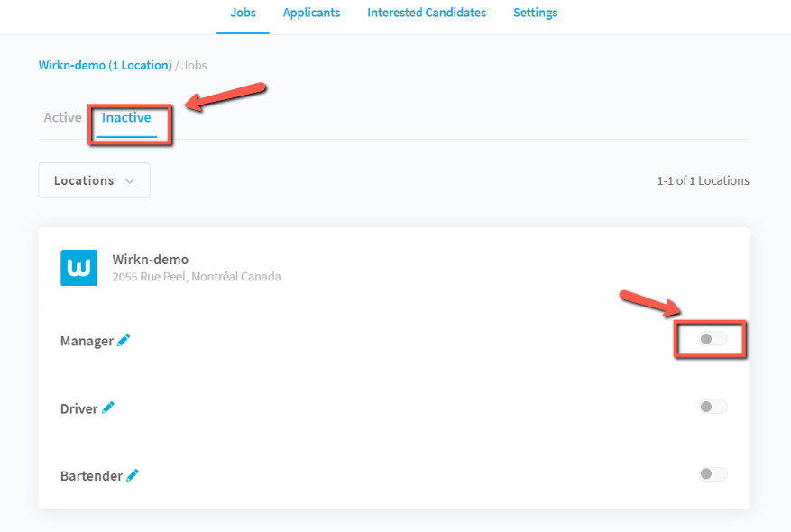Edit the Manager job with pencil icon
Image resolution: width=791 pixels, height=532 pixels.
click(124, 340)
